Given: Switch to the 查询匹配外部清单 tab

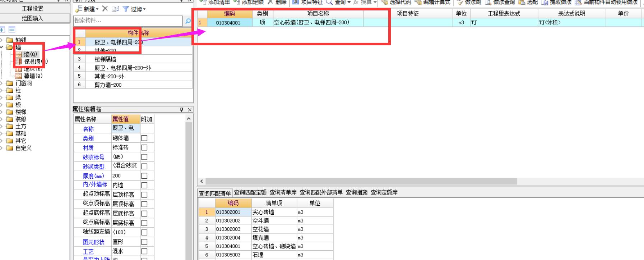Looking at the screenshot, I should (x=321, y=193).
